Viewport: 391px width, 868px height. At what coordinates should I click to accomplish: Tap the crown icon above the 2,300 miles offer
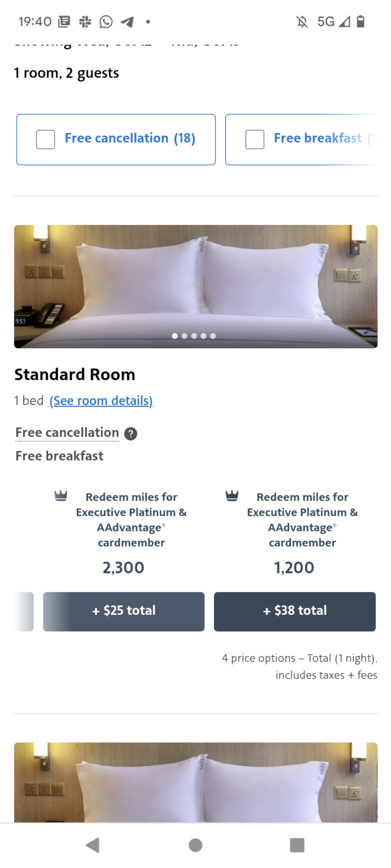click(x=61, y=495)
